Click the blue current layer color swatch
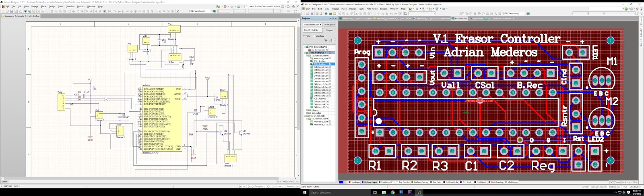 341,182
